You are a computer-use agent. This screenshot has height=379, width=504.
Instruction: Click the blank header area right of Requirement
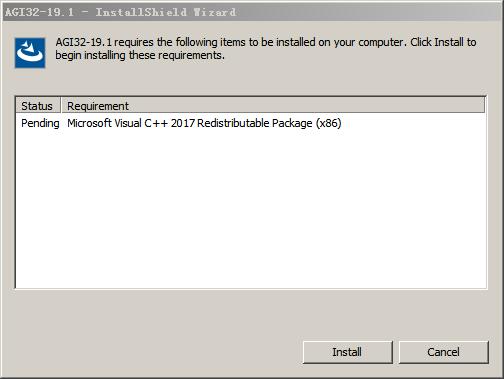[x=307, y=106]
